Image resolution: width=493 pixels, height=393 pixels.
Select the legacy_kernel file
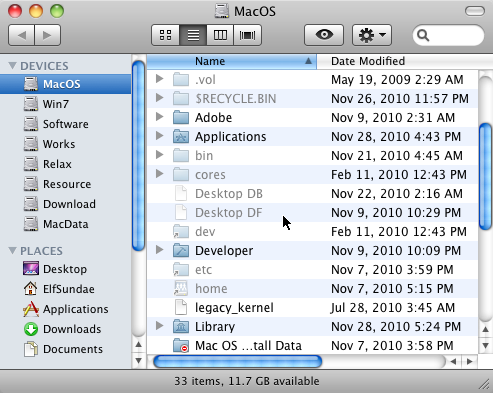pos(312,307)
